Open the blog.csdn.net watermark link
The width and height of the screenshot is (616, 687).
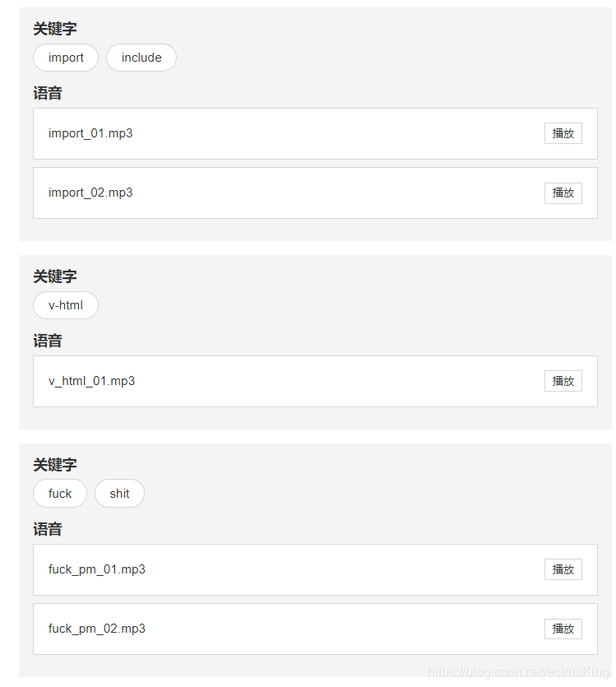(x=518, y=673)
